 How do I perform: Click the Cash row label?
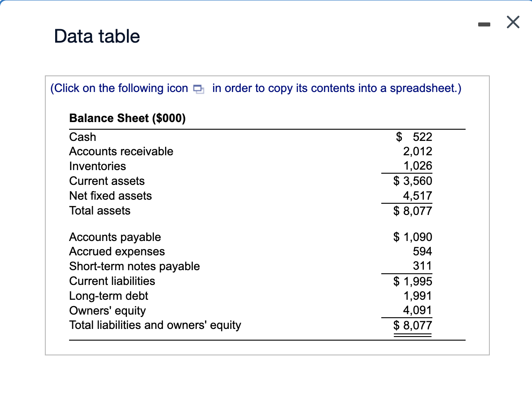[x=82, y=137]
